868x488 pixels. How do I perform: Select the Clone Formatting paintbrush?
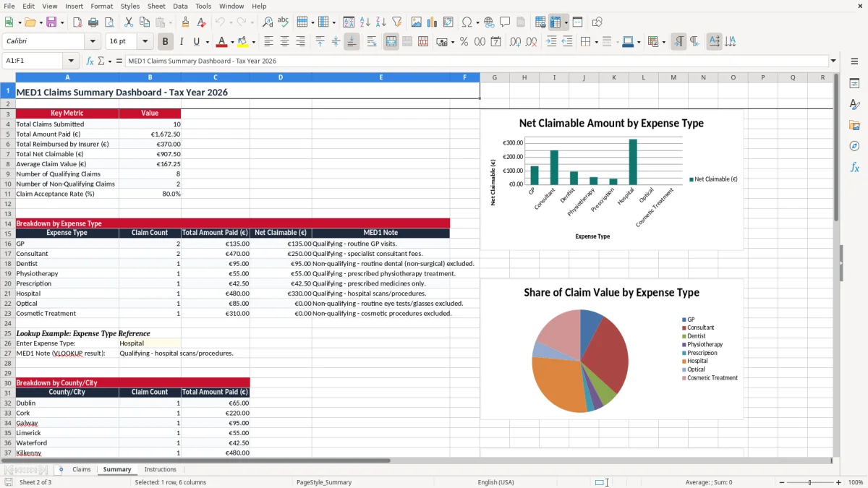[185, 22]
